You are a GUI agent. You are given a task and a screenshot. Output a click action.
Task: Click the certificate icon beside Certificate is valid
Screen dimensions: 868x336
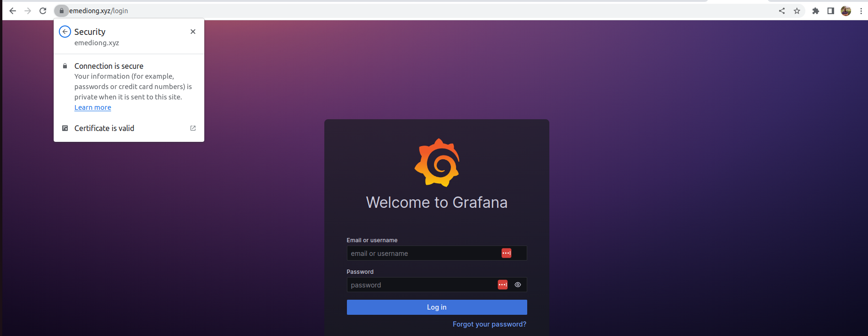coord(65,128)
